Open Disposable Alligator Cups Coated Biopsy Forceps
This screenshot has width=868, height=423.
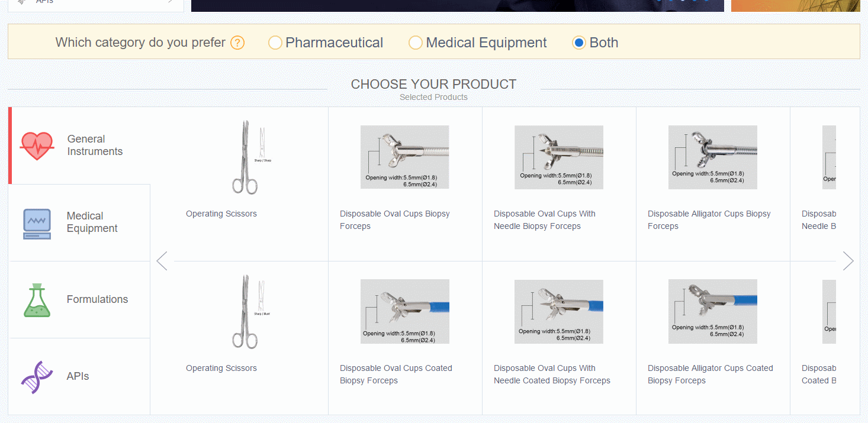point(710,374)
